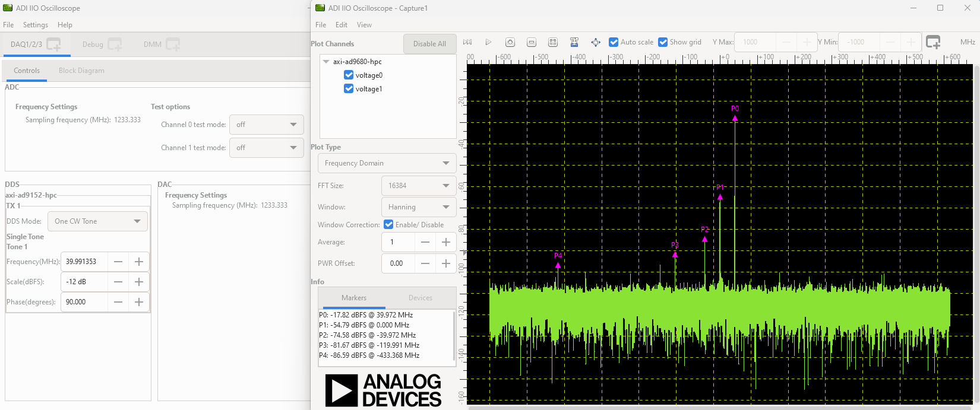Open File menu in main Oscilloscope window
Image resolution: width=980 pixels, height=410 pixels.
(x=8, y=25)
